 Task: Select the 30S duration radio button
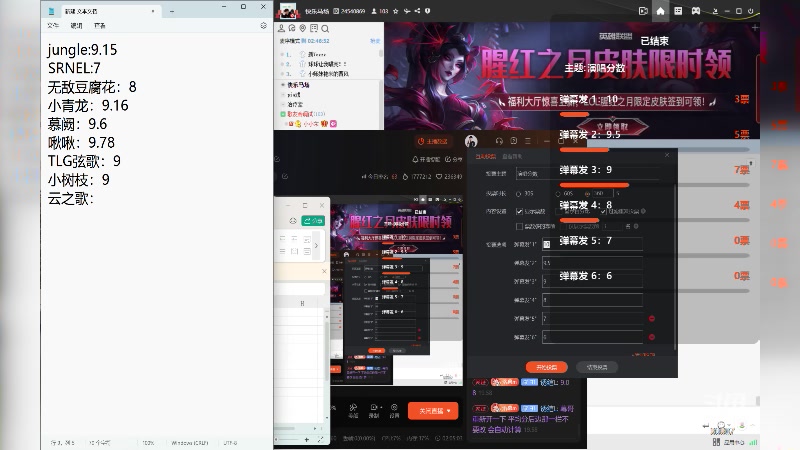pyautogui.click(x=518, y=194)
